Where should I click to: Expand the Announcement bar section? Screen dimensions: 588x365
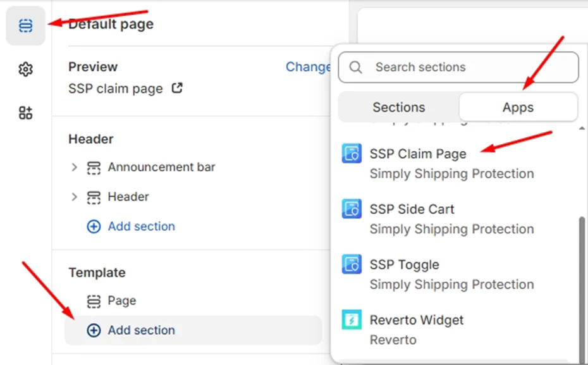tap(74, 167)
